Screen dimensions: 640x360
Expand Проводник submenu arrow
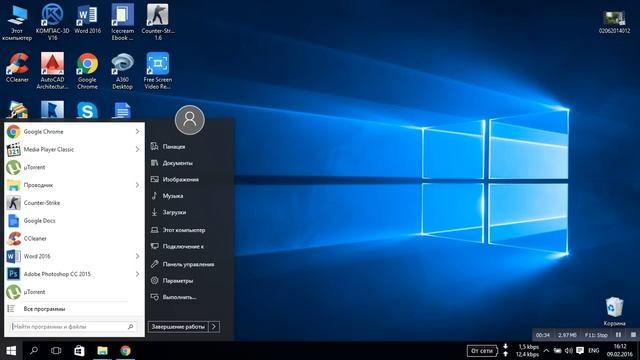pyautogui.click(x=138, y=185)
